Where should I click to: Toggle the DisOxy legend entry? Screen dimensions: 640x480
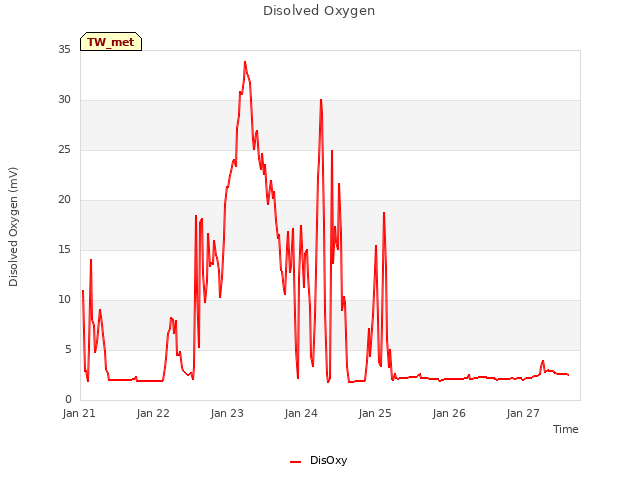point(318,460)
